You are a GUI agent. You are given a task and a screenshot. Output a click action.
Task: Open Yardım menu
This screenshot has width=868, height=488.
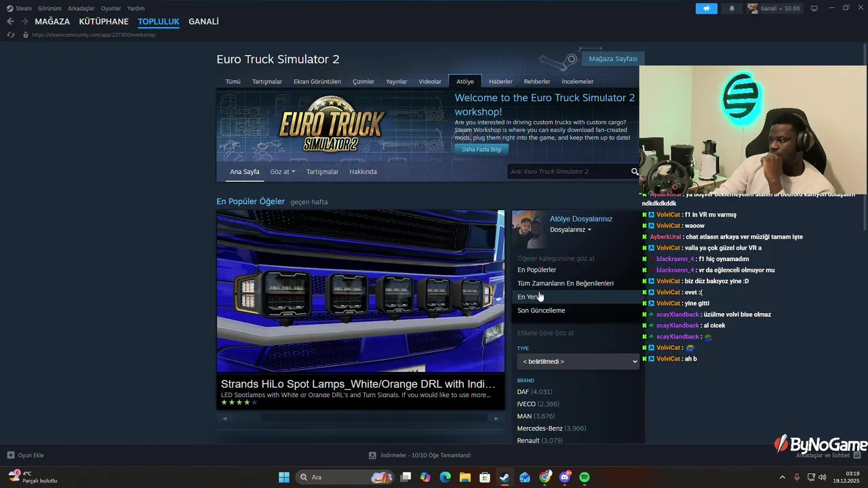(136, 8)
